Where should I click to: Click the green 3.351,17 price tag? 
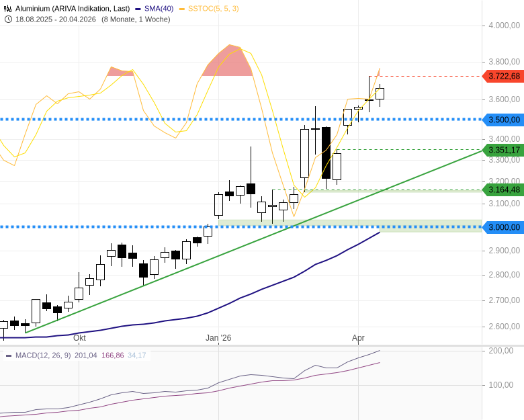click(504, 150)
